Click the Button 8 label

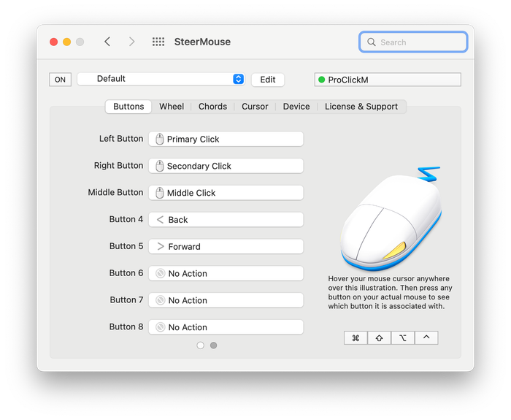point(126,327)
